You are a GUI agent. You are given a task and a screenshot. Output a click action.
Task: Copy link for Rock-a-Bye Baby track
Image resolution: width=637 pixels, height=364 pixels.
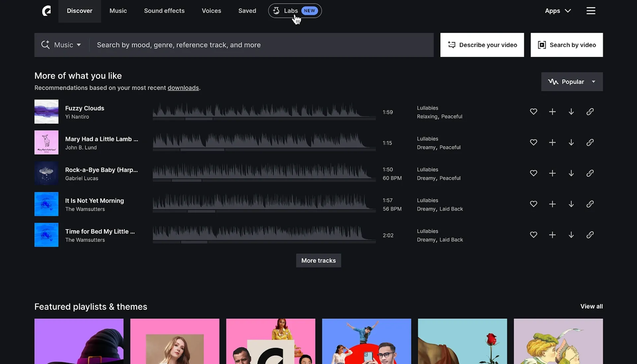590,173
